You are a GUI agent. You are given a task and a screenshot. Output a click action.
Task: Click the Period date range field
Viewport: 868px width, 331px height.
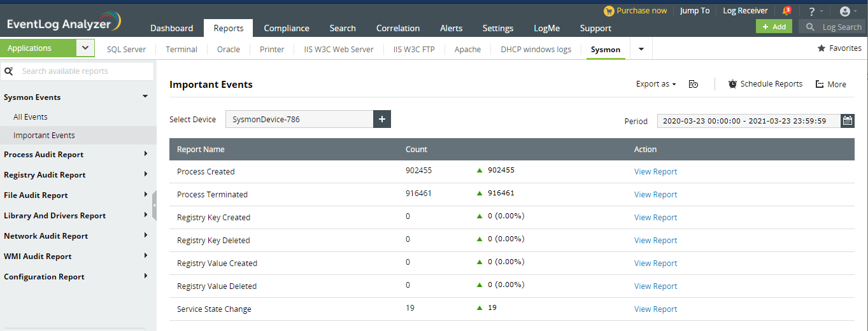pos(749,120)
